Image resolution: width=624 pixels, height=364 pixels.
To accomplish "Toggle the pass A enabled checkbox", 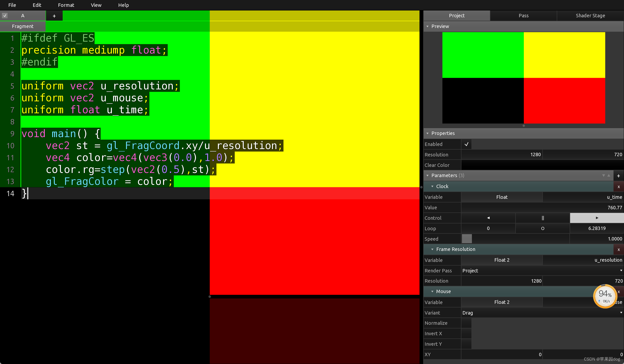I will coord(5,16).
